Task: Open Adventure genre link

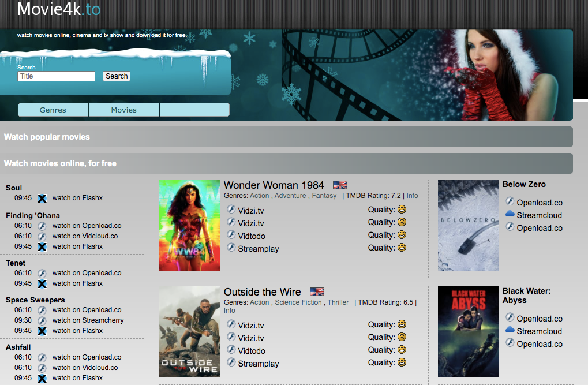Action: [290, 196]
